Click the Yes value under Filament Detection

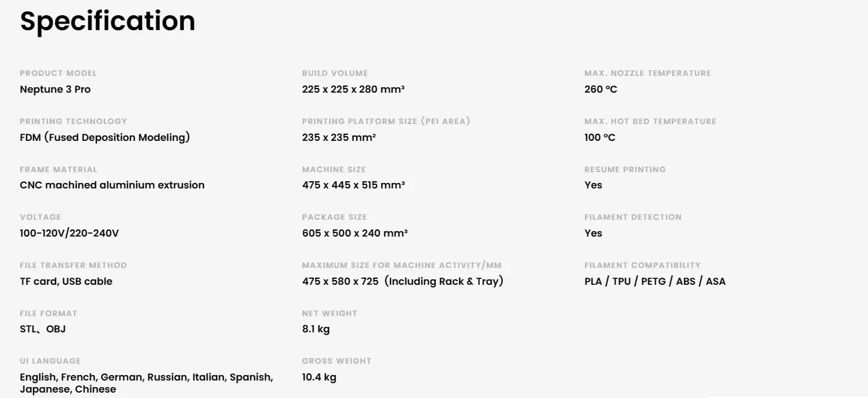(593, 233)
